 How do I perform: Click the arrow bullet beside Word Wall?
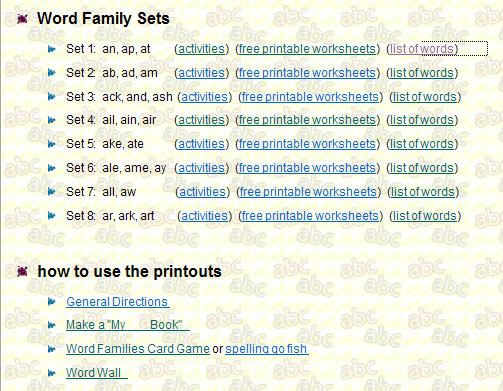pos(52,373)
